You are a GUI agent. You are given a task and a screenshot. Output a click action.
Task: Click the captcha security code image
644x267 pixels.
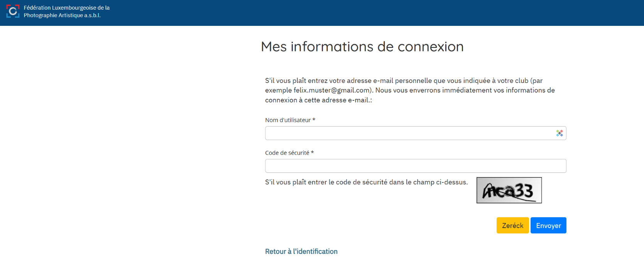pos(509,190)
